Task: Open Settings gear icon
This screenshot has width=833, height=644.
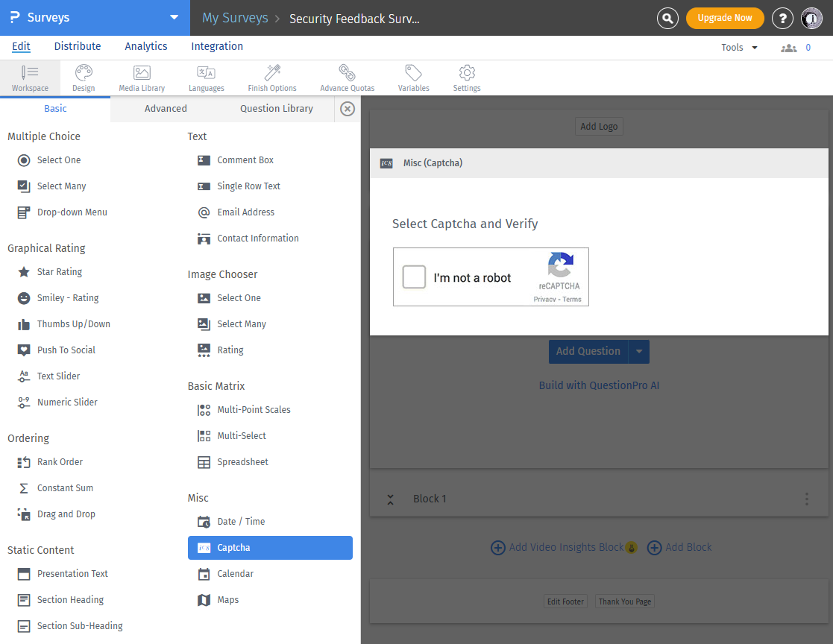Action: tap(466, 78)
